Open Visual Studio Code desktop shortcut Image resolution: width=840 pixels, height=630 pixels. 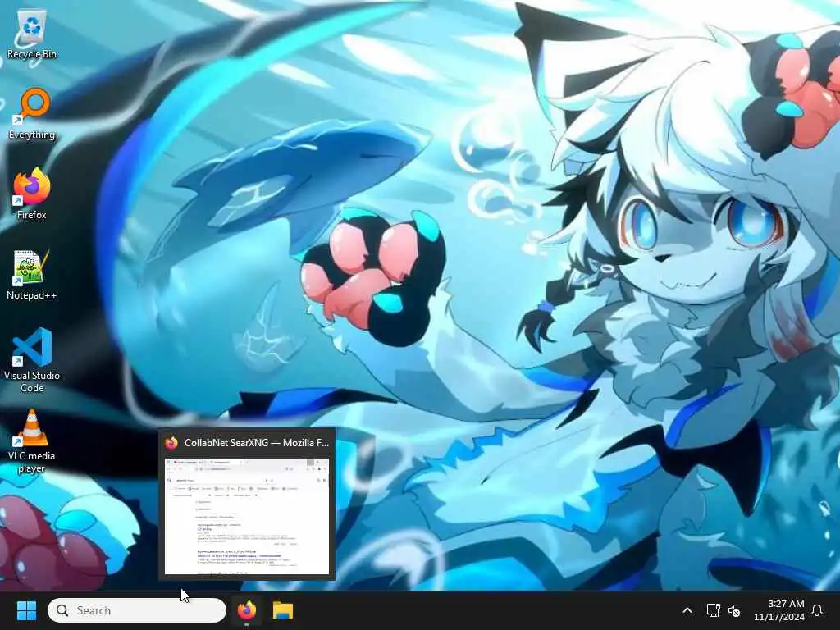click(32, 360)
